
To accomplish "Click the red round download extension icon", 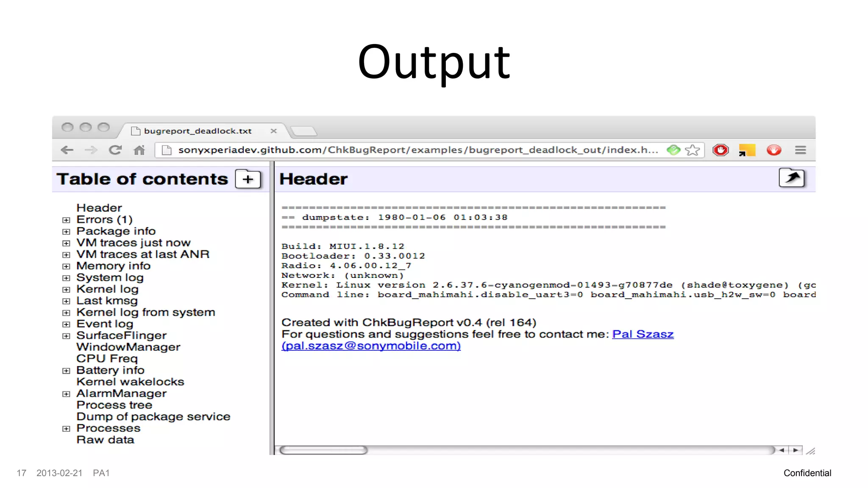I will (x=774, y=150).
